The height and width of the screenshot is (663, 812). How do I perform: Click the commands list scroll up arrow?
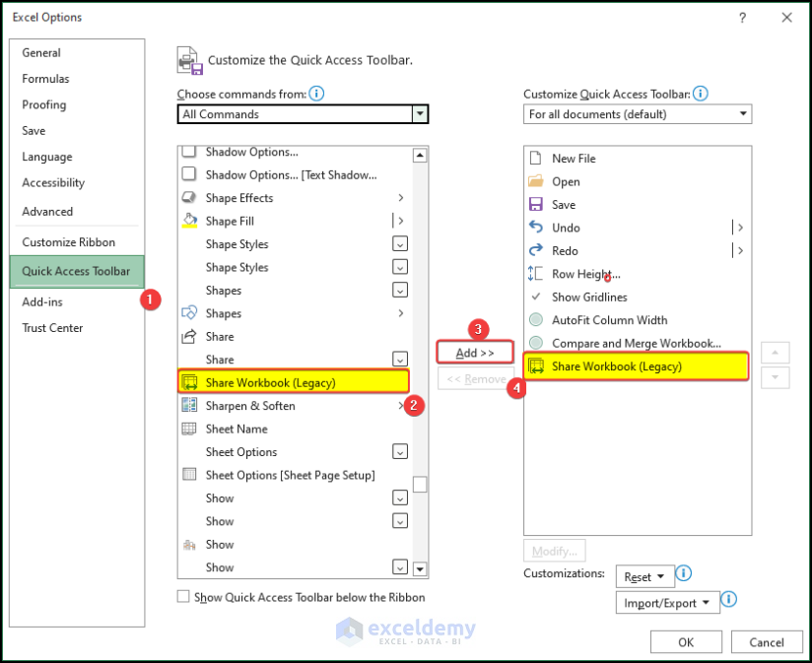tap(420, 155)
